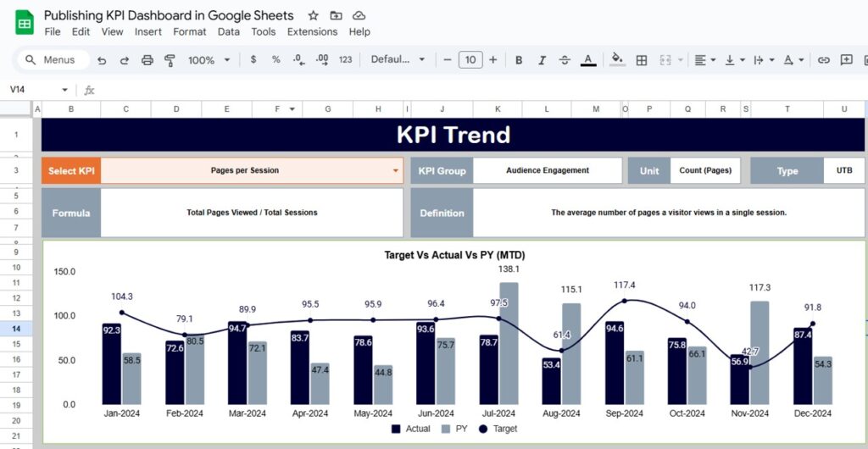
Task: Toggle bold formatting
Action: pyautogui.click(x=519, y=59)
